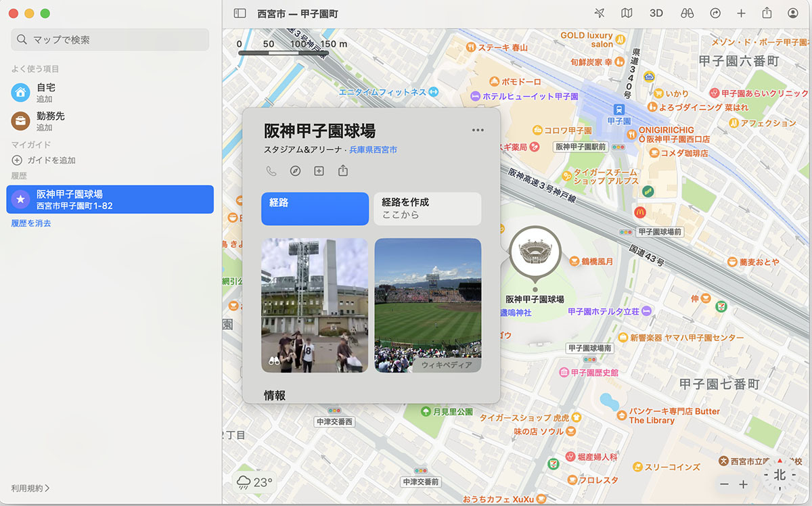Select よろずダイニング 菜はれ marker
The image size is (812, 506).
(x=652, y=107)
